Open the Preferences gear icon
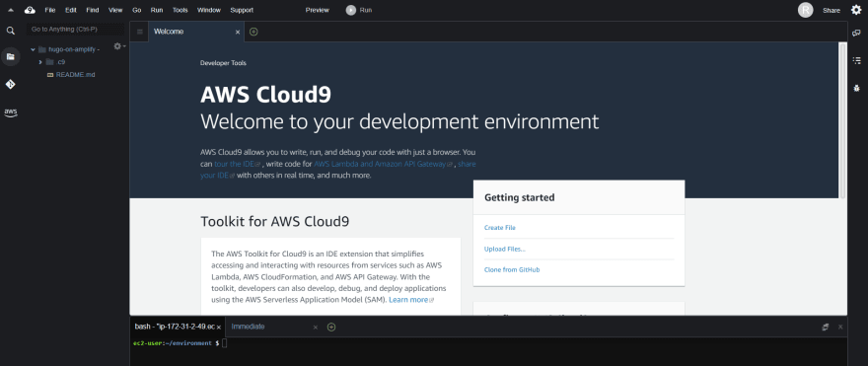868x366 pixels. [856, 10]
